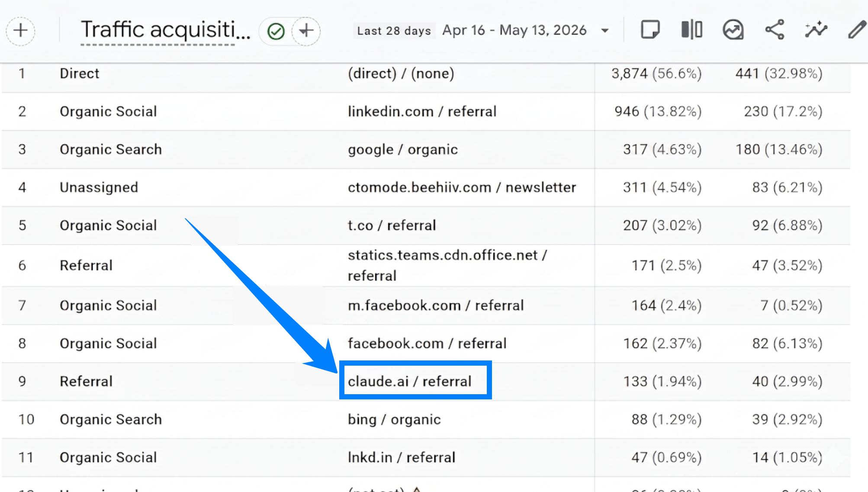The width and height of the screenshot is (868, 492).
Task: Click the 180 (13.46%) value
Action: [x=779, y=150]
